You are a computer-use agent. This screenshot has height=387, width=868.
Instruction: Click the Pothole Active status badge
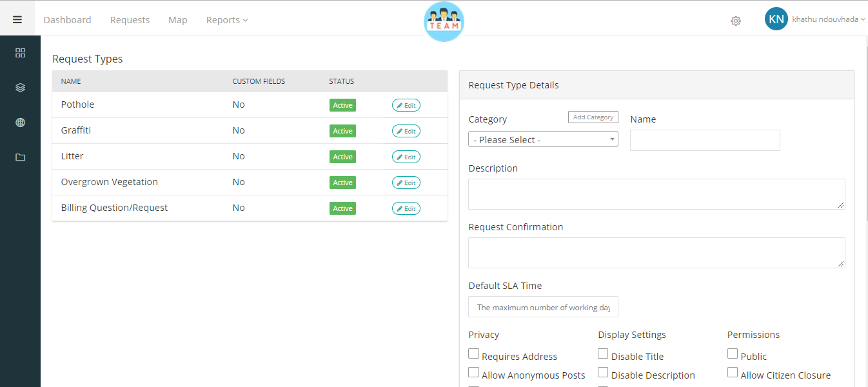pos(342,105)
